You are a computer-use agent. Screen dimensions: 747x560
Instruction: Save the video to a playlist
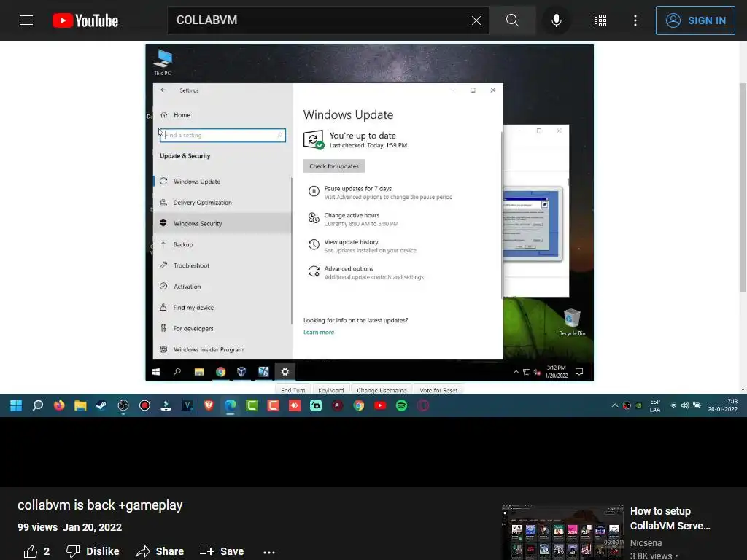222,551
